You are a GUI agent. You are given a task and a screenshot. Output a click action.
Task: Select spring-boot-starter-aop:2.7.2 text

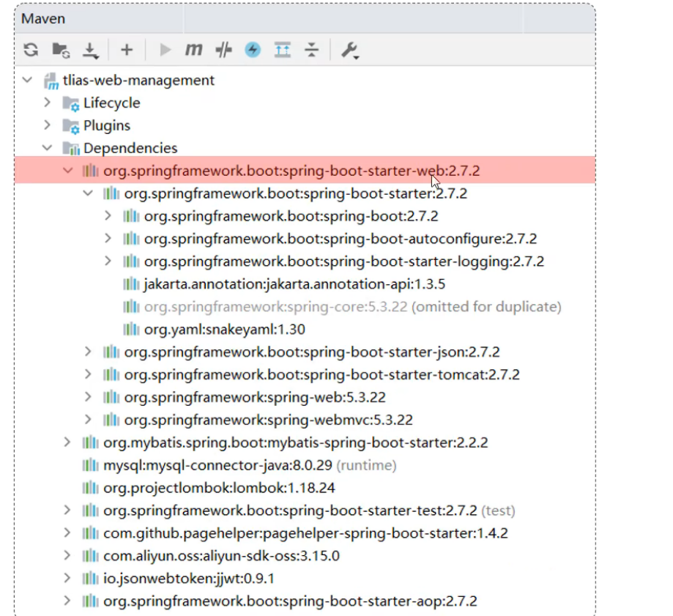290,601
